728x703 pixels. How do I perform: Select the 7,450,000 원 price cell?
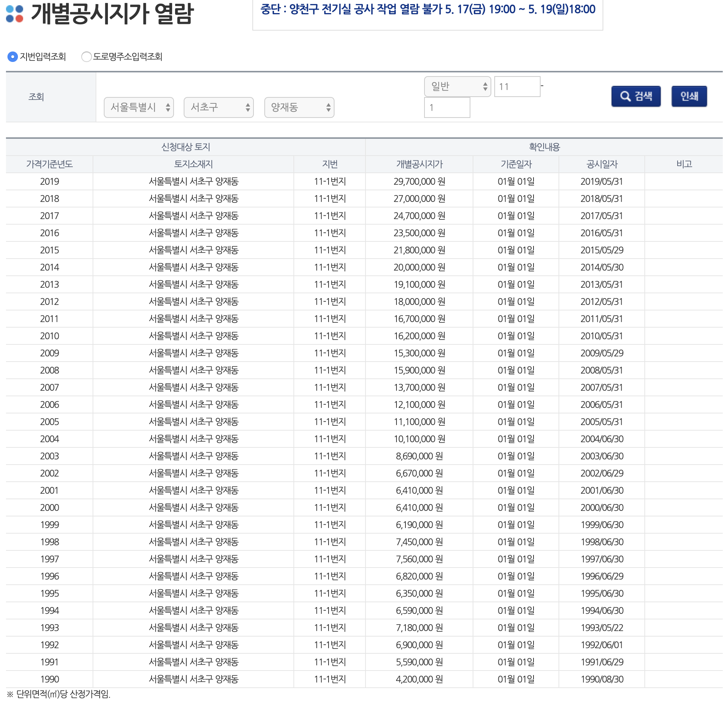[x=419, y=542]
